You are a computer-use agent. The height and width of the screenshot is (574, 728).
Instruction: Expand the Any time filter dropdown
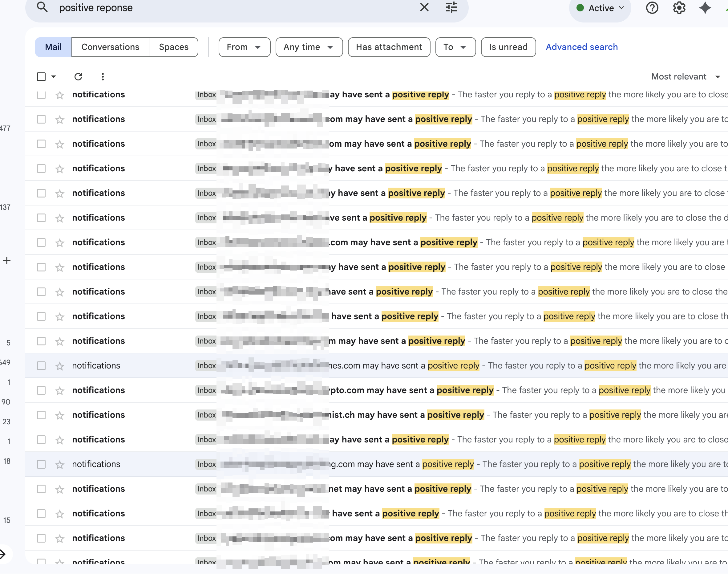pyautogui.click(x=309, y=47)
